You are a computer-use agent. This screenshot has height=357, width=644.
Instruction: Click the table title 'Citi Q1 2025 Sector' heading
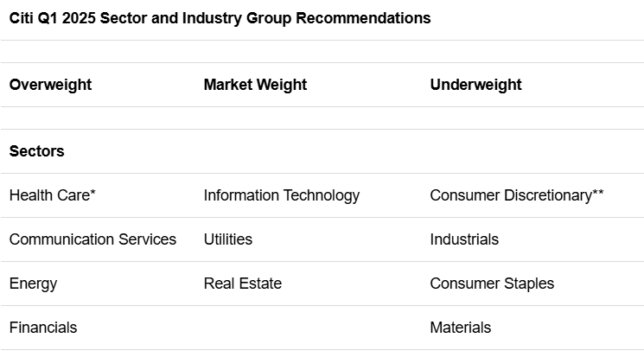(220, 18)
